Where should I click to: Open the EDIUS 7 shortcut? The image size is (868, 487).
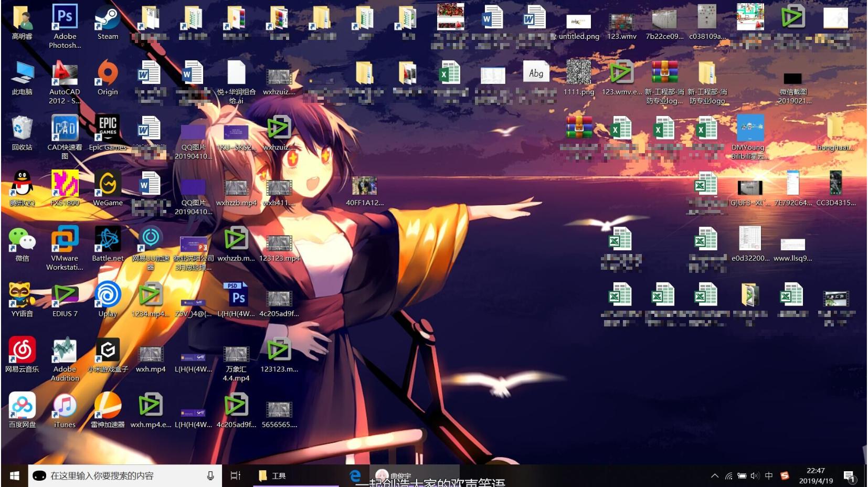[x=65, y=300]
